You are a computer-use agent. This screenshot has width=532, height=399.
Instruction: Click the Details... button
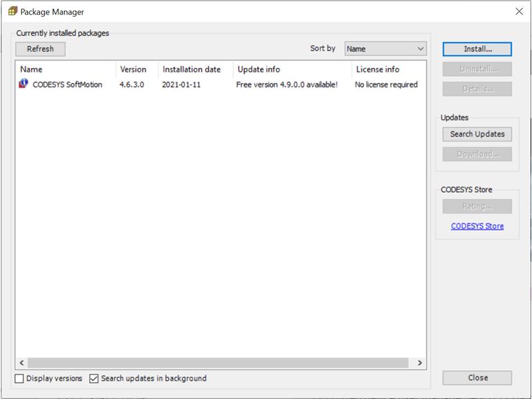[x=477, y=89]
